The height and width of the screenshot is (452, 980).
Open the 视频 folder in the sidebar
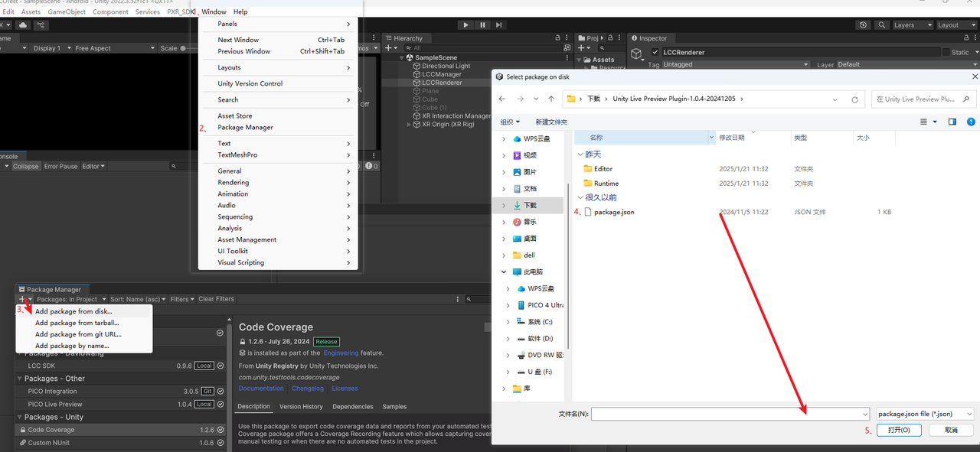point(524,155)
